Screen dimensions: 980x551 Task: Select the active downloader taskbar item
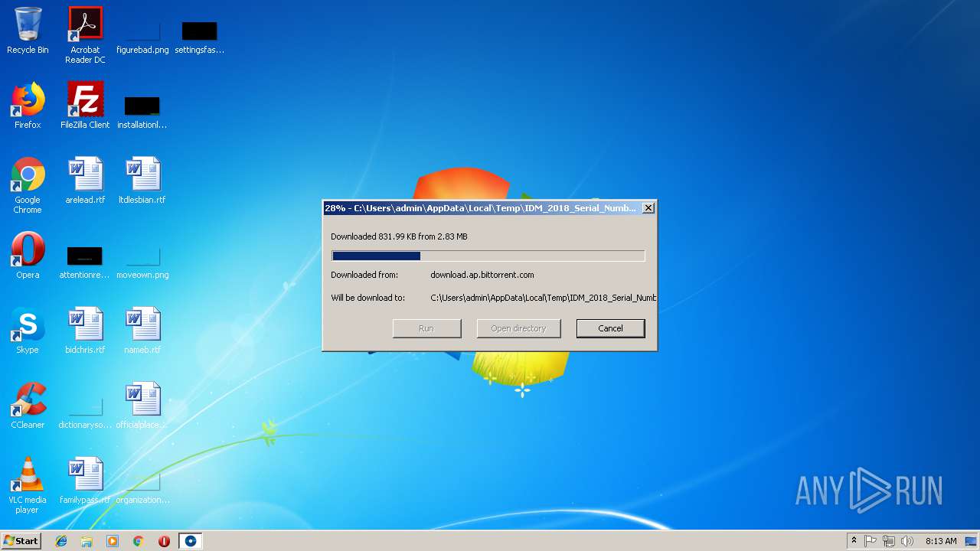click(191, 541)
